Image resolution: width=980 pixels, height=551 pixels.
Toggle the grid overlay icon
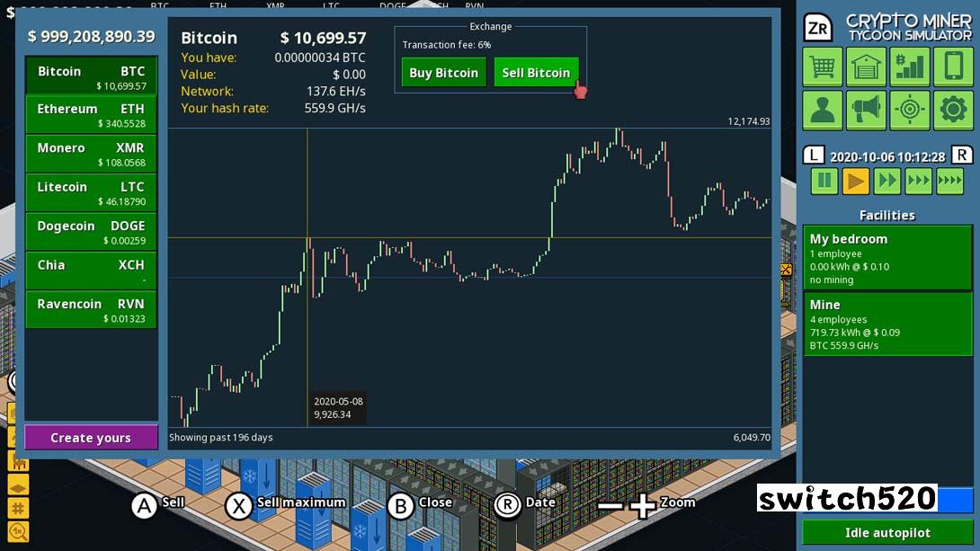click(x=18, y=507)
